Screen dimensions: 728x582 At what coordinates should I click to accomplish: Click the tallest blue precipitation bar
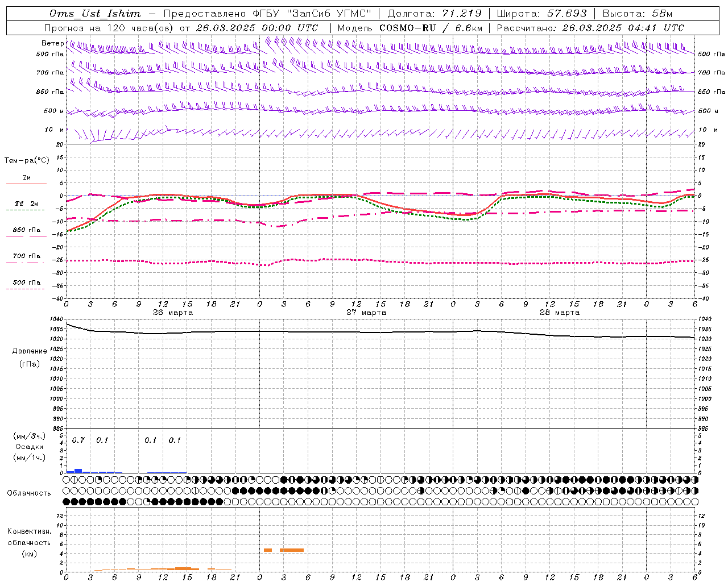pyautogui.click(x=78, y=471)
